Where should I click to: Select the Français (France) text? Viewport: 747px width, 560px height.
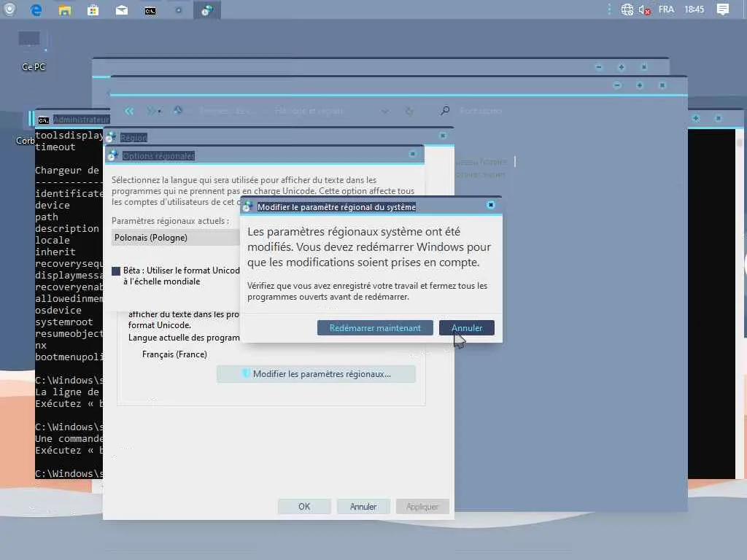click(174, 354)
